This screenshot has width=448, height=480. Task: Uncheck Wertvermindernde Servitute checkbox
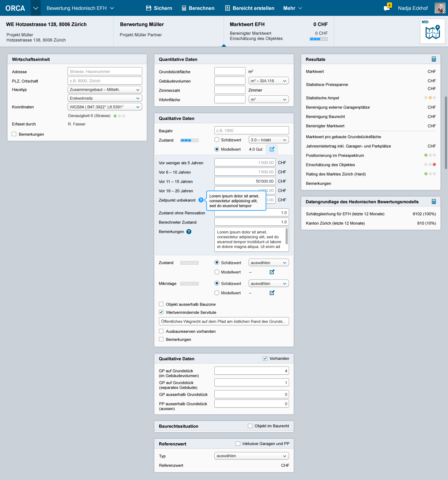coord(161,312)
